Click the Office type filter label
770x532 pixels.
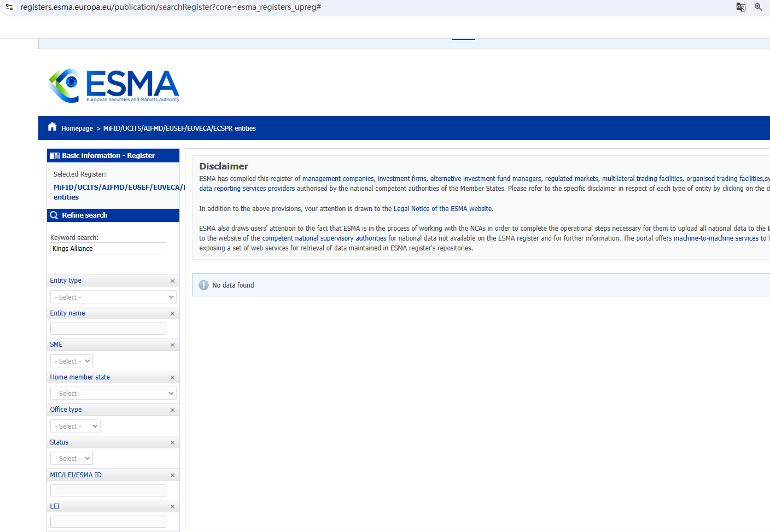click(x=66, y=410)
